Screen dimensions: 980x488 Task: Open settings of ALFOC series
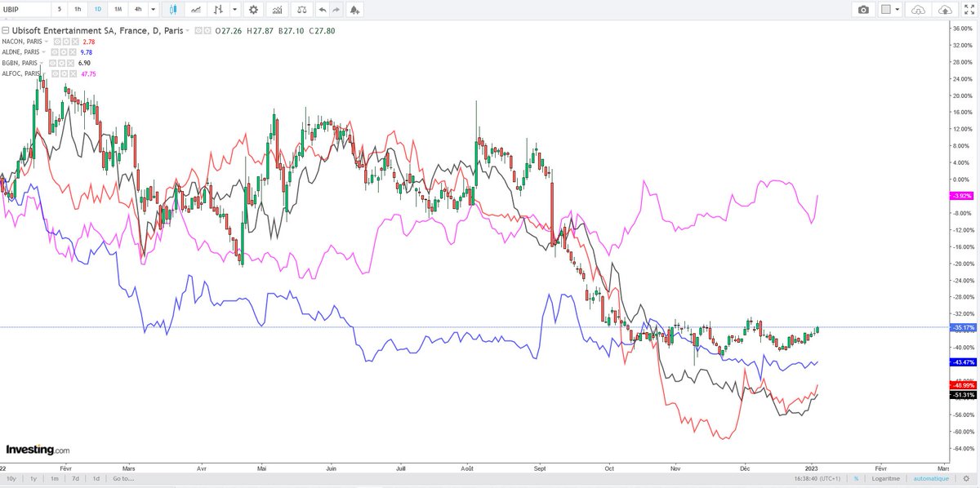click(64, 73)
